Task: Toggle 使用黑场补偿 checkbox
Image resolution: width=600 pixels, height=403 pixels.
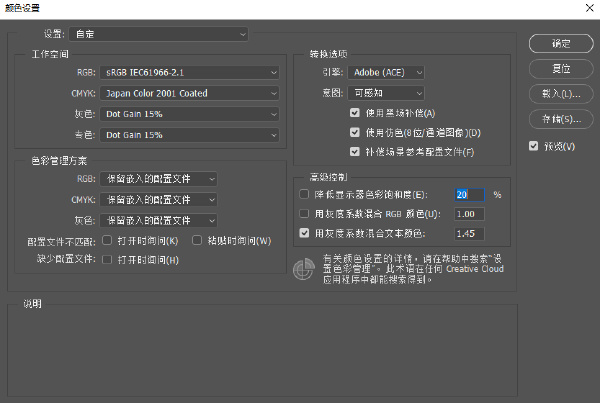Action: click(x=355, y=112)
